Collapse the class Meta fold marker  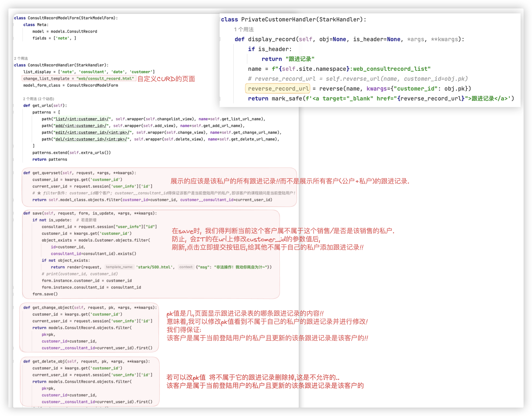[14, 25]
